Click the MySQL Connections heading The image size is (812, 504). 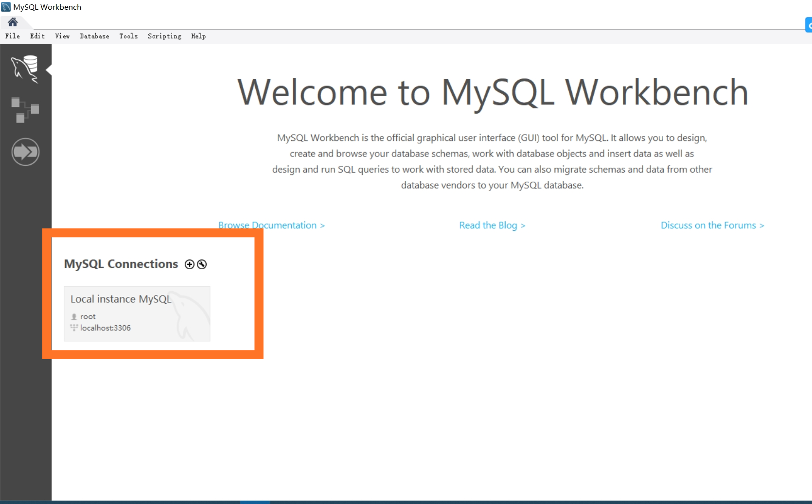click(x=121, y=264)
